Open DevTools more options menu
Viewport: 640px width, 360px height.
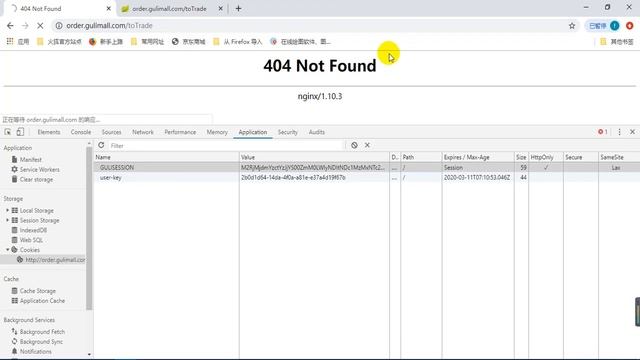coord(619,132)
